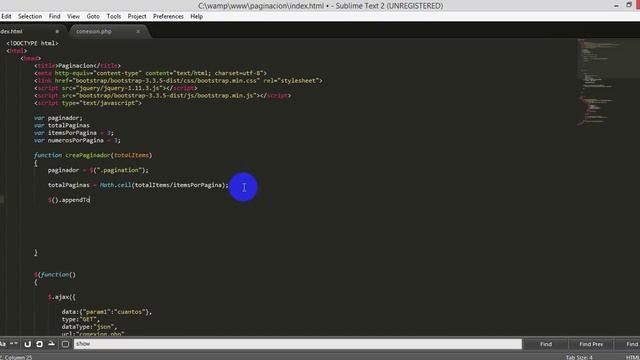Click the 'var paginador;' line
The width and height of the screenshot is (640, 360).
(58, 118)
